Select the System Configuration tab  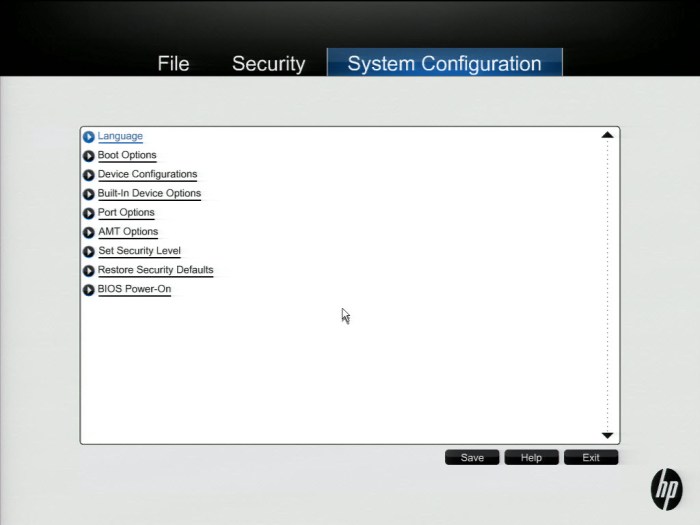444,63
